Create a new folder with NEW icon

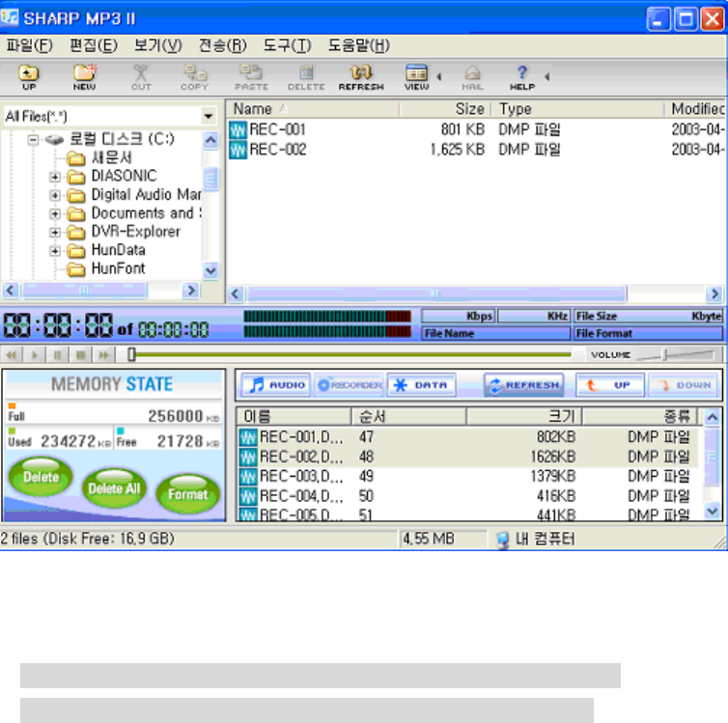[x=85, y=76]
